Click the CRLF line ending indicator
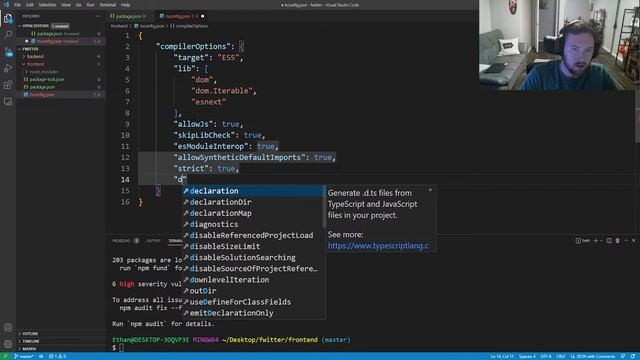640x360 pixels. (561, 356)
